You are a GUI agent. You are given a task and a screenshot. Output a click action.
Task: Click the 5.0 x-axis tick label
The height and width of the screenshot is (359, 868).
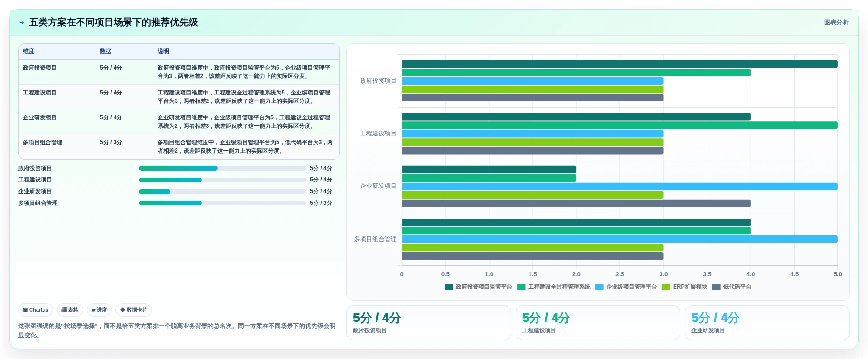tap(838, 274)
